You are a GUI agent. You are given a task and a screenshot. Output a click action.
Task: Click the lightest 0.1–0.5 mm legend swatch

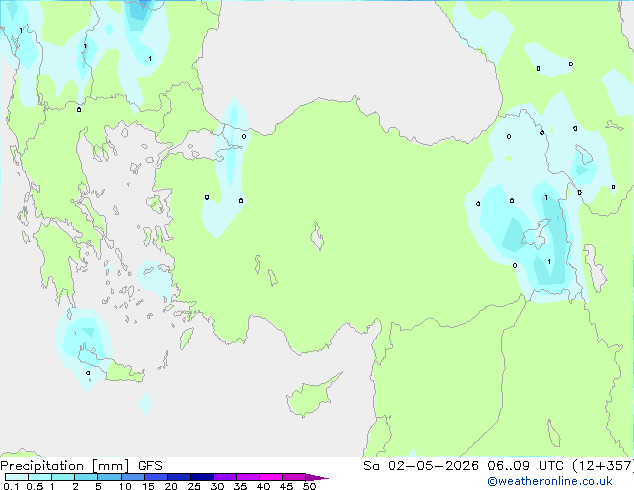click(17, 477)
